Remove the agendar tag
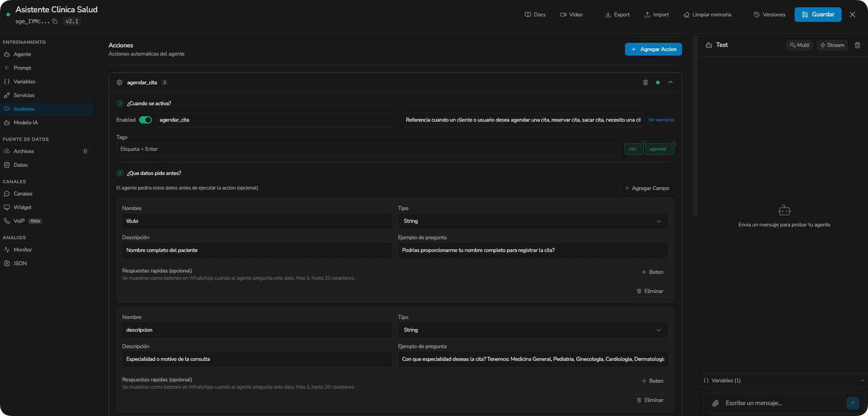The image size is (868, 416). click(x=674, y=144)
